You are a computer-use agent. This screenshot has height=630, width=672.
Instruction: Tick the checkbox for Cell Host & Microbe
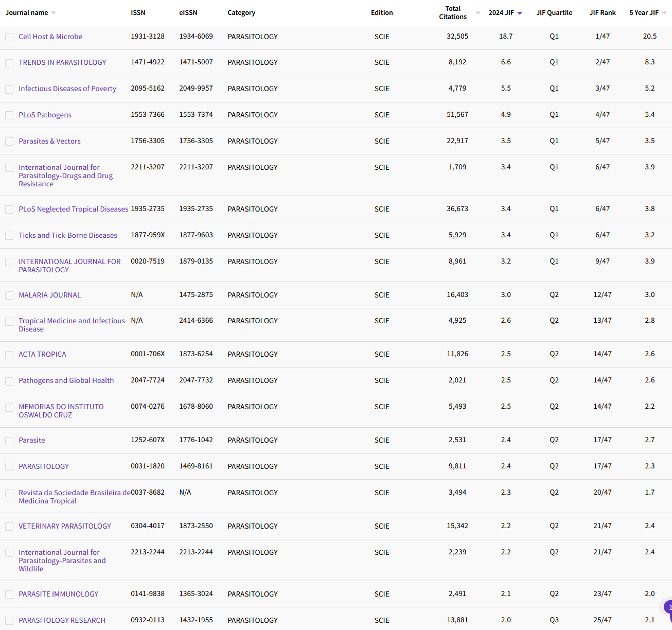9,37
